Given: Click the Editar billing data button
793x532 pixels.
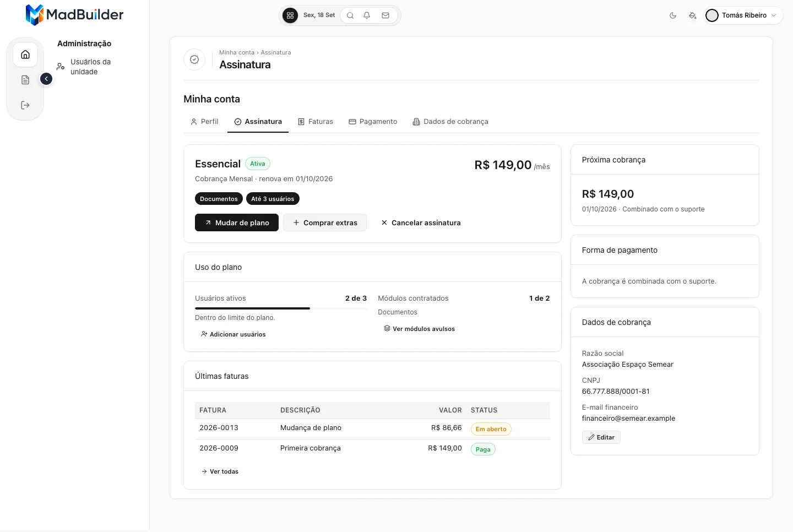Looking at the screenshot, I should point(601,437).
